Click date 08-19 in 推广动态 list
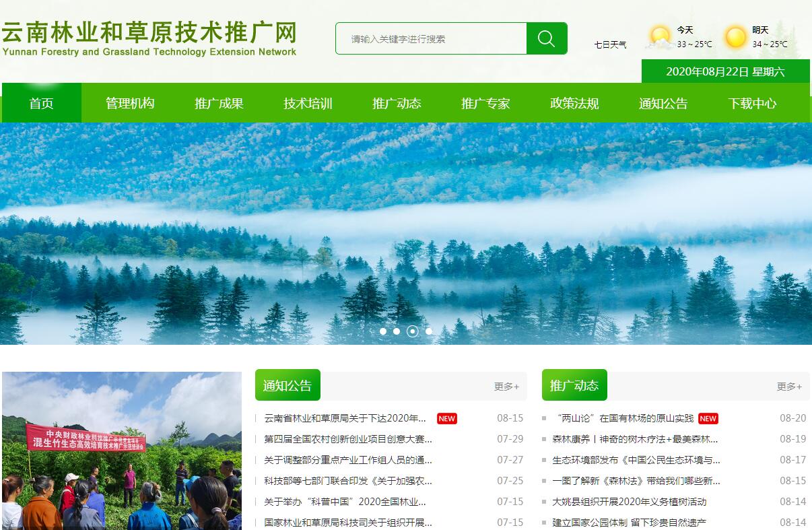This screenshot has width=812, height=530. (793, 439)
